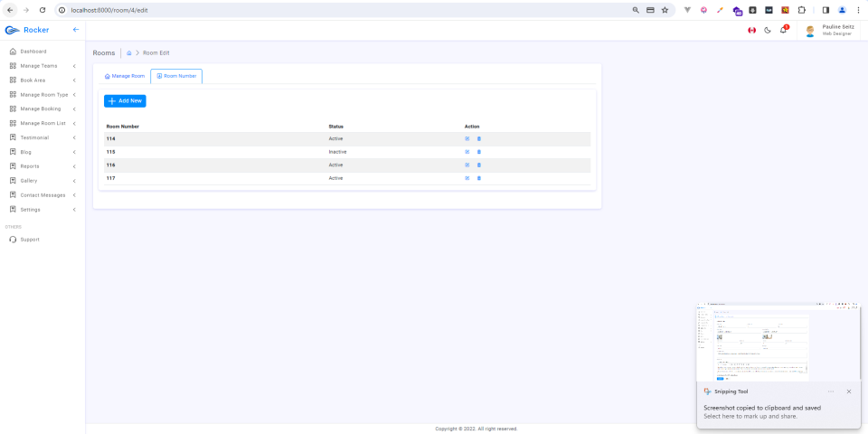The height and width of the screenshot is (434, 868).
Task: Click the Dashboard home icon in sidebar
Action: tap(14, 52)
